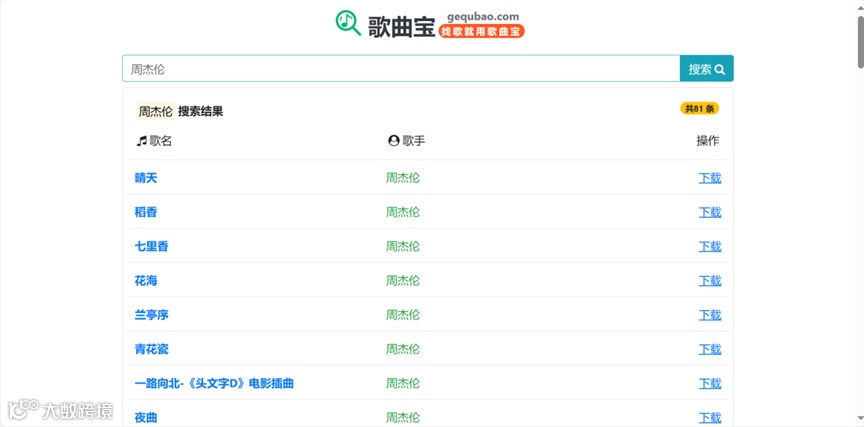
Task: Open the song 青花瓷
Action: 152,349
